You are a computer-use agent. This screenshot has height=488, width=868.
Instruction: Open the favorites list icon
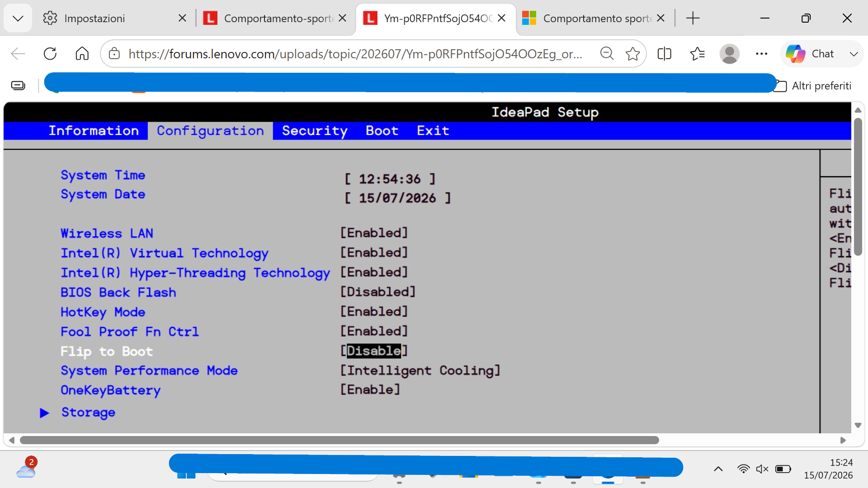tap(697, 54)
